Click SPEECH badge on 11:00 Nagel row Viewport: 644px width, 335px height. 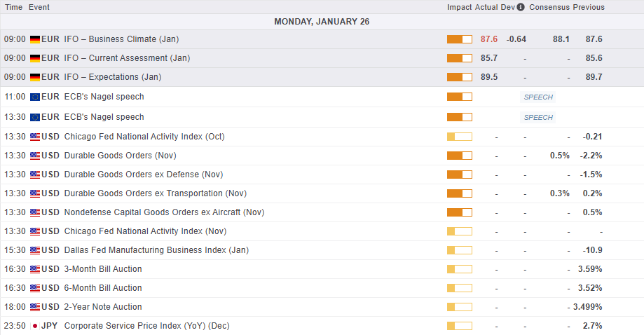538,97
